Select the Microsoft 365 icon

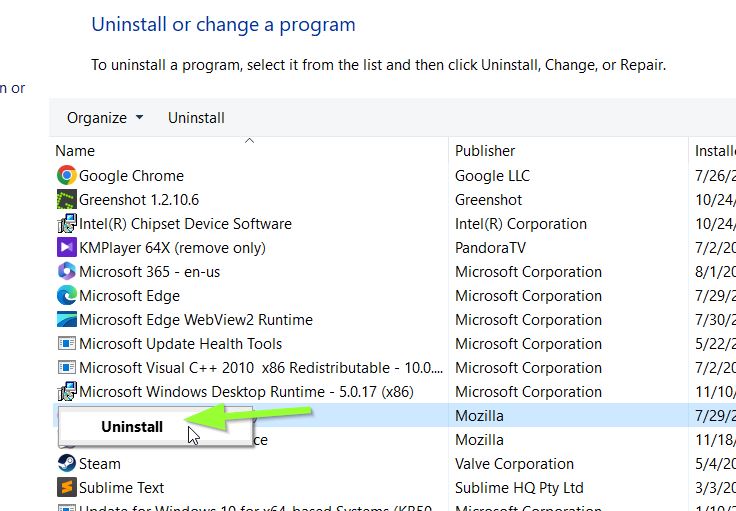pos(67,271)
